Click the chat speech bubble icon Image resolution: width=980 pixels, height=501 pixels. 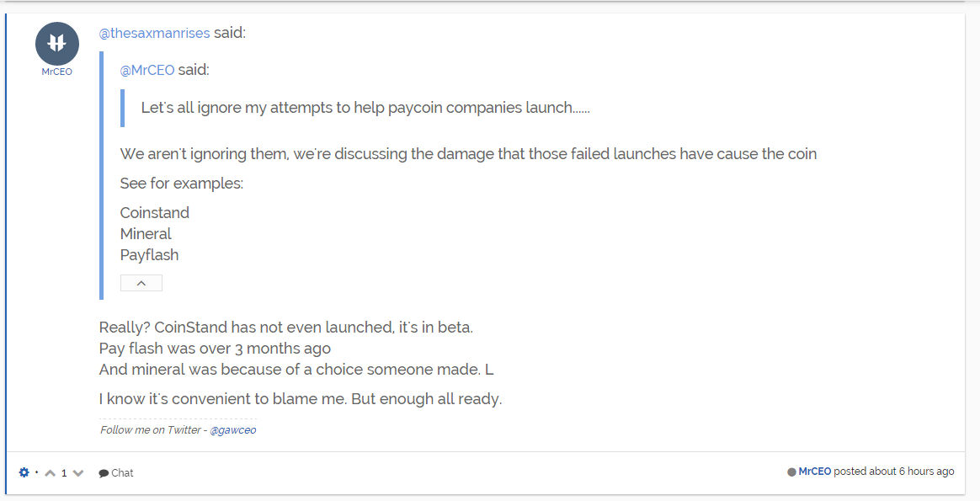104,473
